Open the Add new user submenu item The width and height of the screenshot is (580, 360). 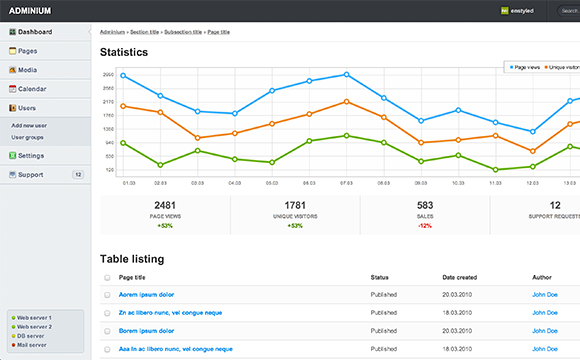[29, 125]
